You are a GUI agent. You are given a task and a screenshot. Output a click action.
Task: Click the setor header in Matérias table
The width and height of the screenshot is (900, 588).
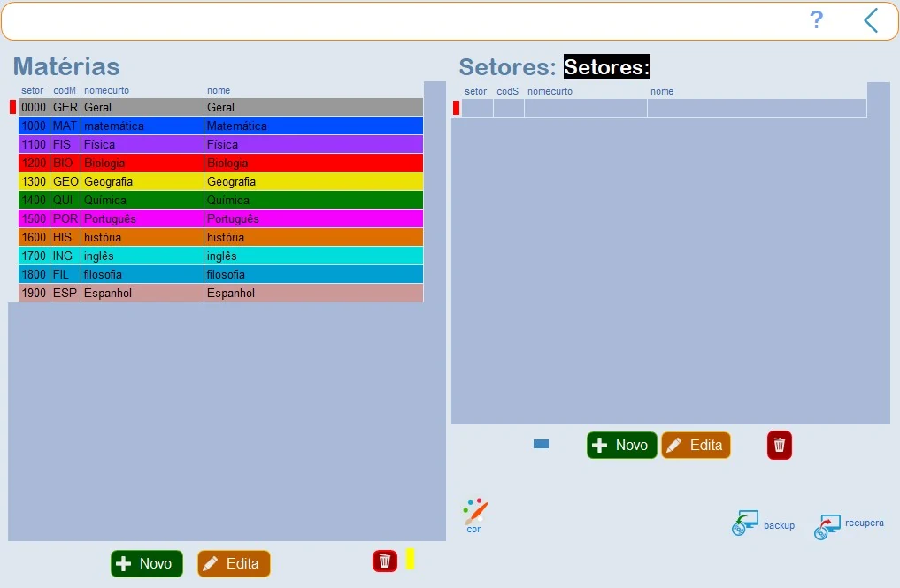pyautogui.click(x=32, y=91)
